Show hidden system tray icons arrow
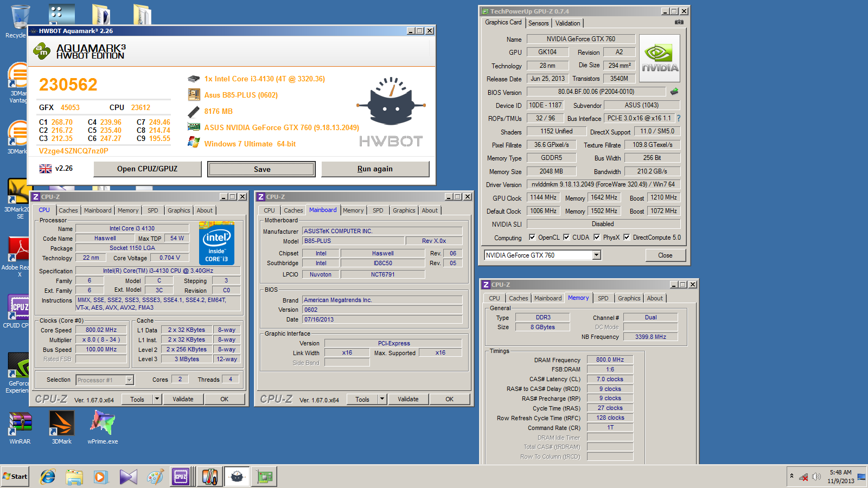 [x=792, y=476]
